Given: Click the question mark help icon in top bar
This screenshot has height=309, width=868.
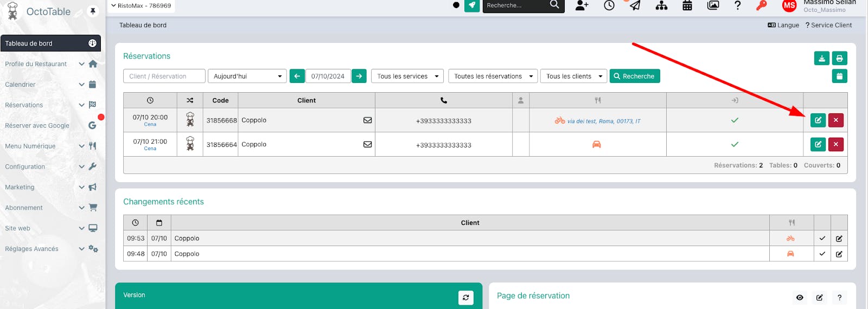Looking at the screenshot, I should (x=737, y=5).
